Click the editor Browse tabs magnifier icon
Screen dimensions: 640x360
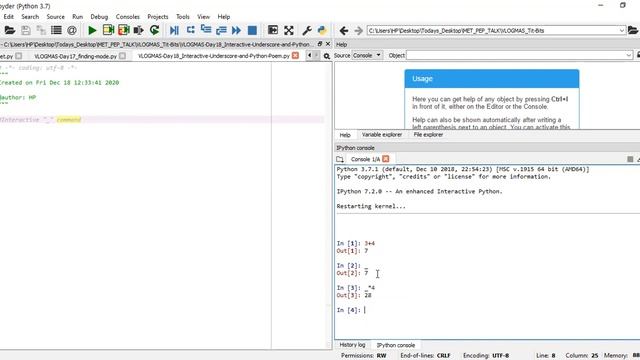coord(327,56)
